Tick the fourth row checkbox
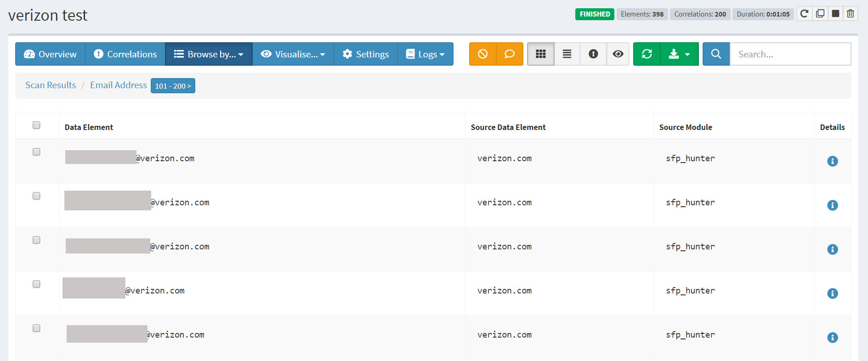 click(x=36, y=284)
